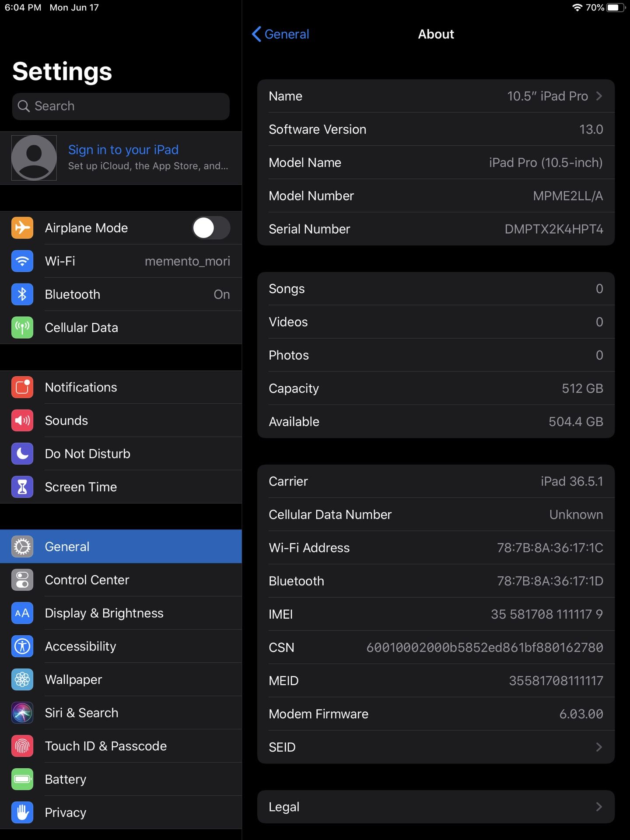
Task: Select the Available 504.4 GB value
Action: 576,421
